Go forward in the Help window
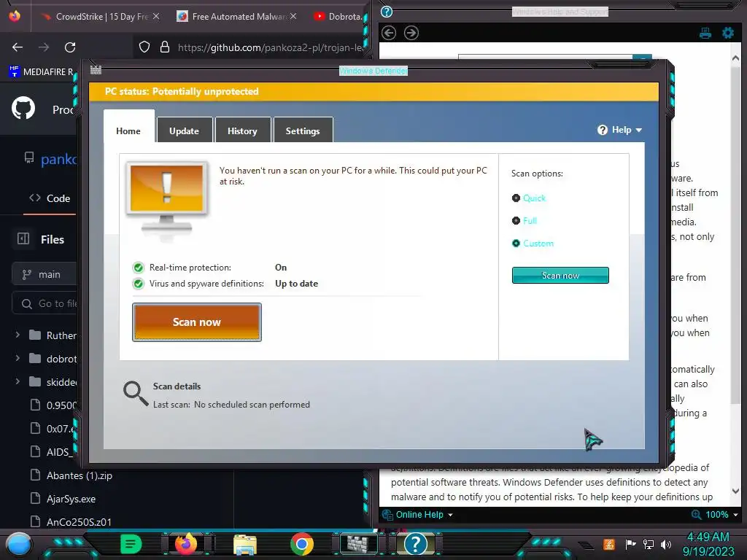The image size is (747, 560). (x=411, y=33)
